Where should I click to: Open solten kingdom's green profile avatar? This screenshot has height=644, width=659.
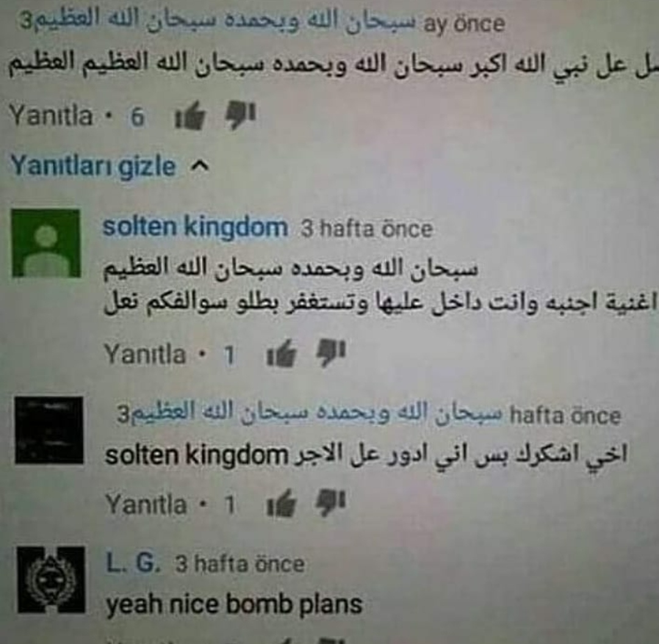pos(46,244)
